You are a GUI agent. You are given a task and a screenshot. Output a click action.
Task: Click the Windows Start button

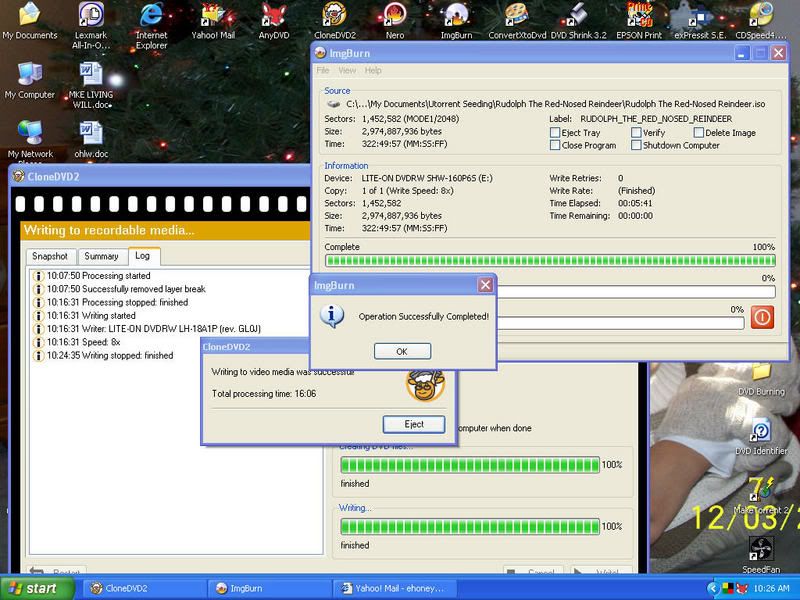pyautogui.click(x=36, y=588)
